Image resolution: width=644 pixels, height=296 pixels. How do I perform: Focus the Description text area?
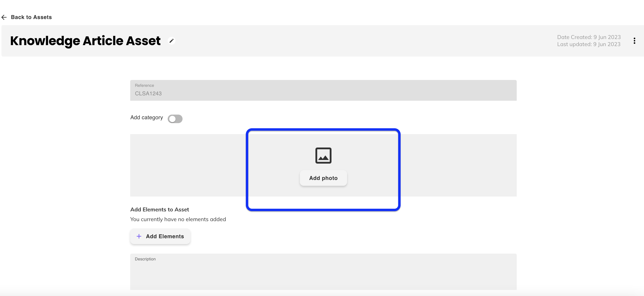click(x=323, y=274)
